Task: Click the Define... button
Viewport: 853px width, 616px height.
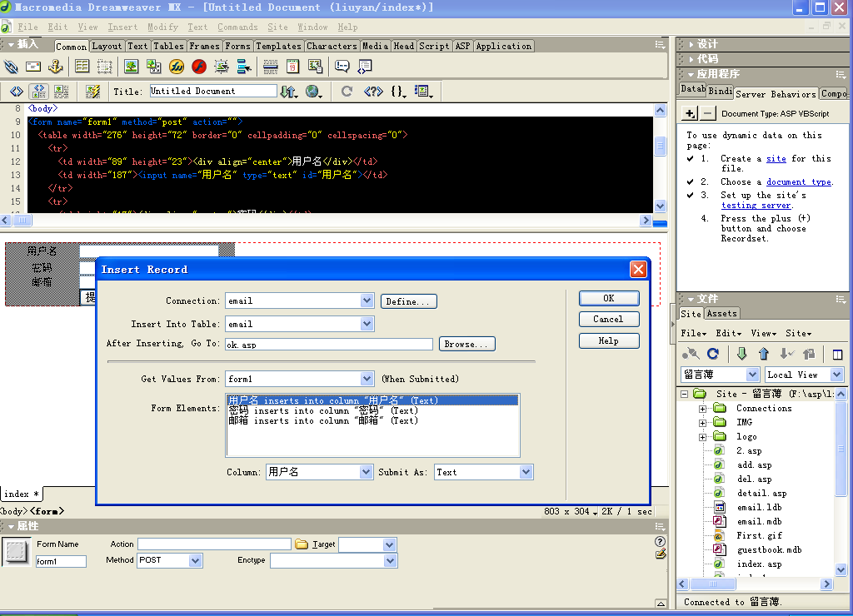Action: click(408, 301)
